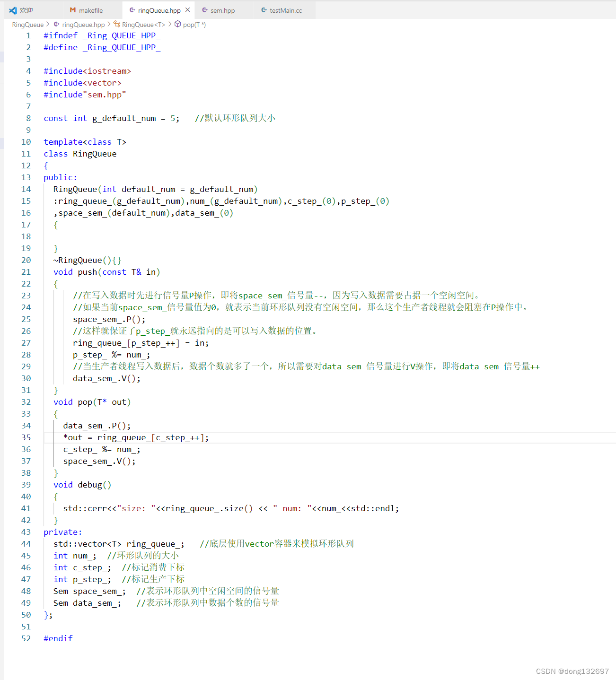616x680 pixels.
Task: Switch to the sem.hpp tab
Action: pyautogui.click(x=222, y=10)
